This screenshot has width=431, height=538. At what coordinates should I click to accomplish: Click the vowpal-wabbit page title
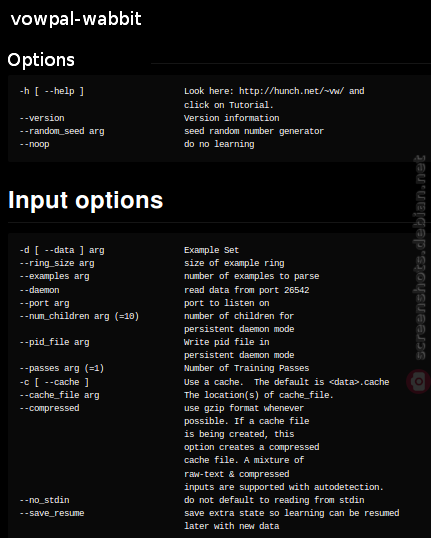coord(76,19)
